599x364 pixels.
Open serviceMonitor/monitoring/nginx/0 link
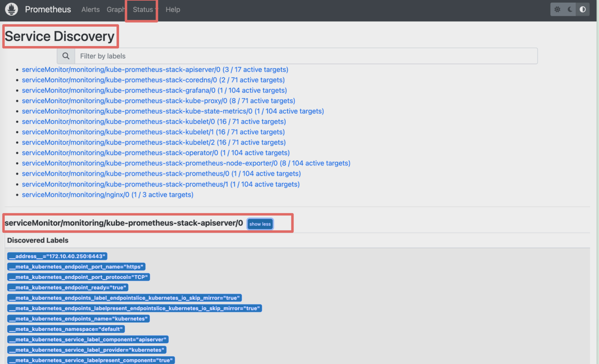tap(107, 195)
